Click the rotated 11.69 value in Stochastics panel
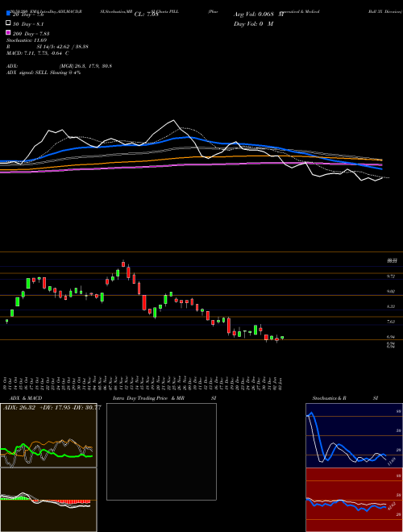Viewport: 403px width, 532px height. pos(391,462)
